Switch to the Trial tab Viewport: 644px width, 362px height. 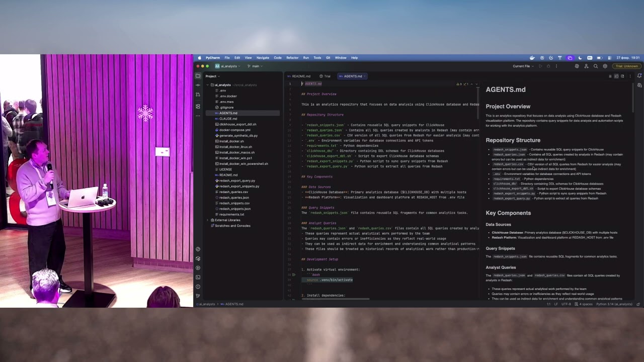point(325,76)
